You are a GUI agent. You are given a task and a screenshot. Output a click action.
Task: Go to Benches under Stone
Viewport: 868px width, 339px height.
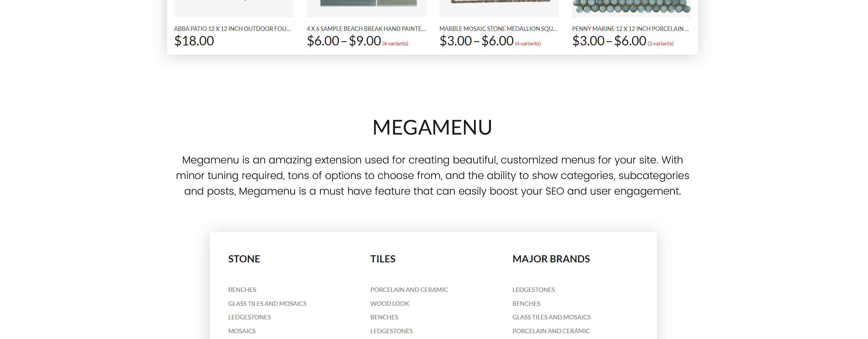[x=242, y=290]
